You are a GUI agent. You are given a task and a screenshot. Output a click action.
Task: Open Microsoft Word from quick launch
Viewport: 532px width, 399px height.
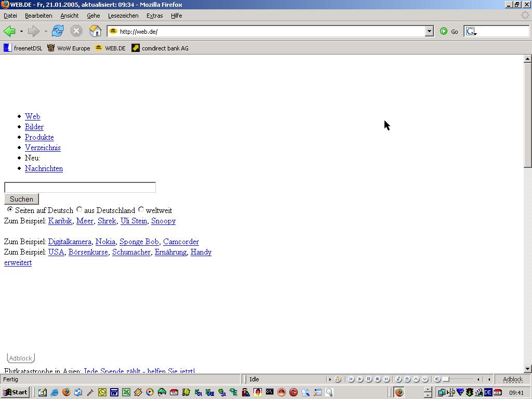tap(114, 393)
